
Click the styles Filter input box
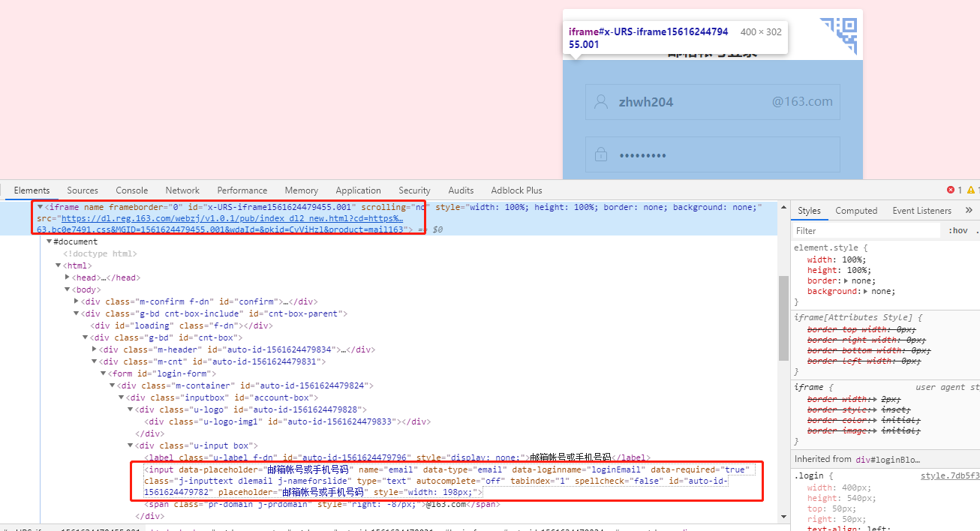click(x=863, y=230)
